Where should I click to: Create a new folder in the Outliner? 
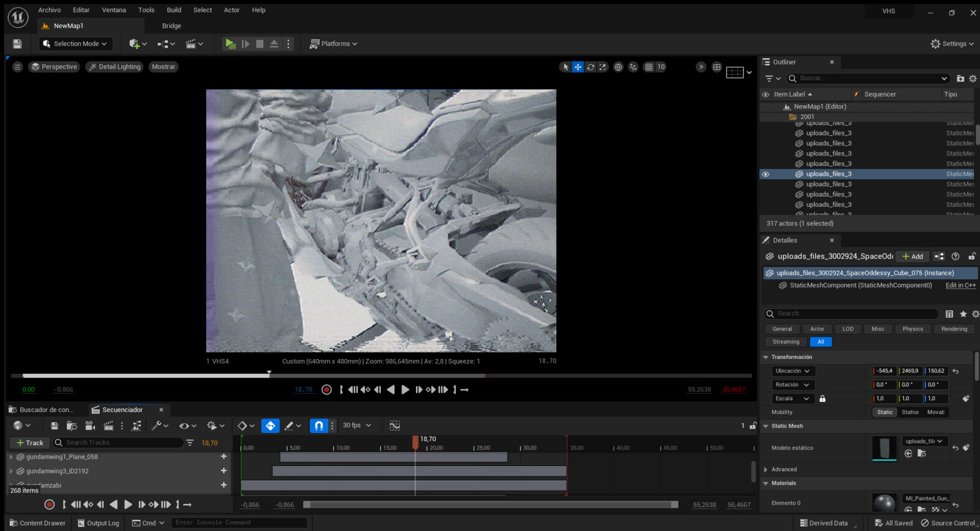pyautogui.click(x=960, y=78)
